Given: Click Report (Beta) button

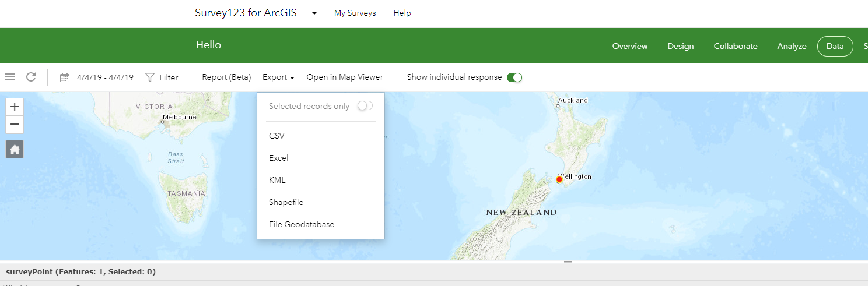Looking at the screenshot, I should pyautogui.click(x=226, y=77).
